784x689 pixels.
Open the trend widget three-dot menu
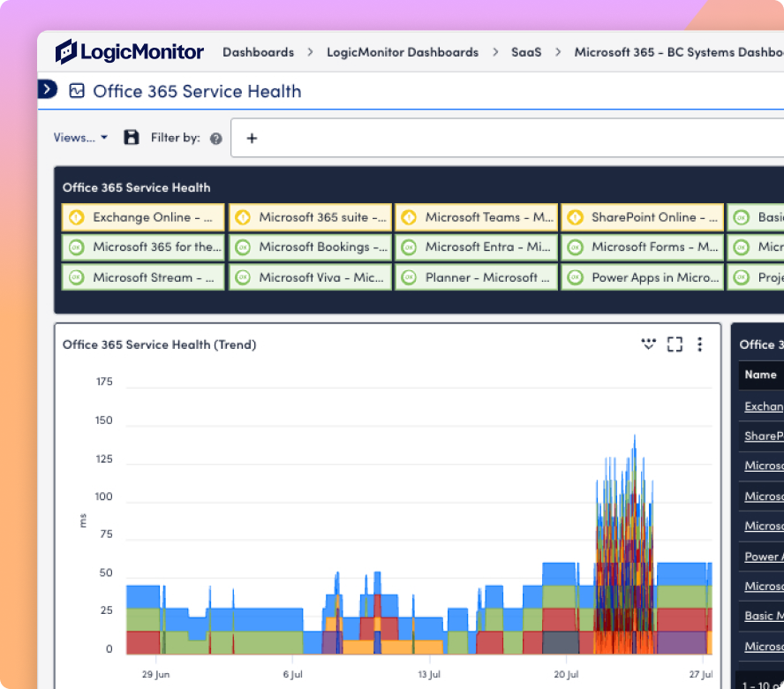click(x=699, y=344)
